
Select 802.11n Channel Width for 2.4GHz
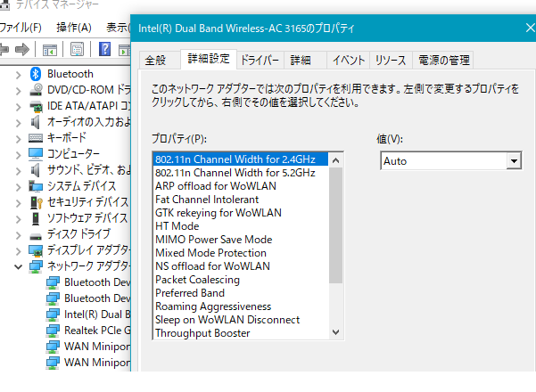241,159
